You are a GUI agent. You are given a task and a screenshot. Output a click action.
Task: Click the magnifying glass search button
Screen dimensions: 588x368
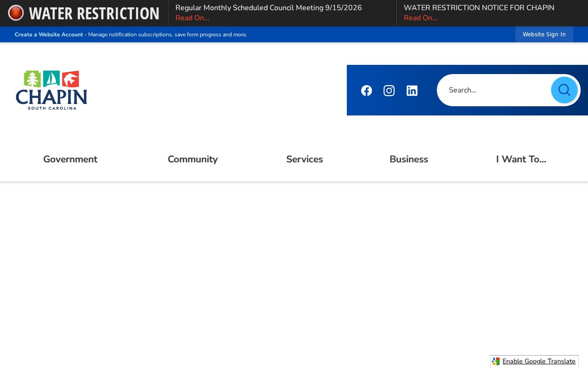pos(564,90)
